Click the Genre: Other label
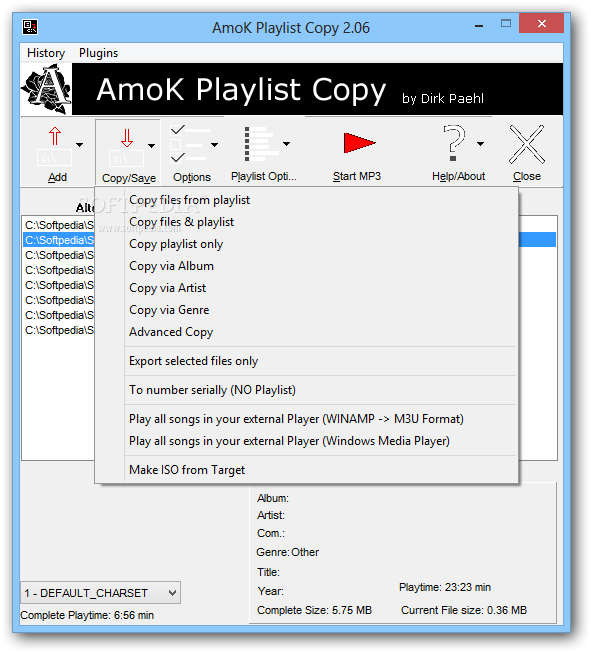 tap(287, 552)
